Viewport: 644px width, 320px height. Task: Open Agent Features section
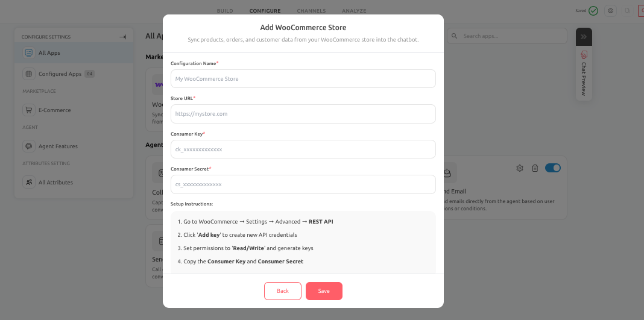click(74, 146)
